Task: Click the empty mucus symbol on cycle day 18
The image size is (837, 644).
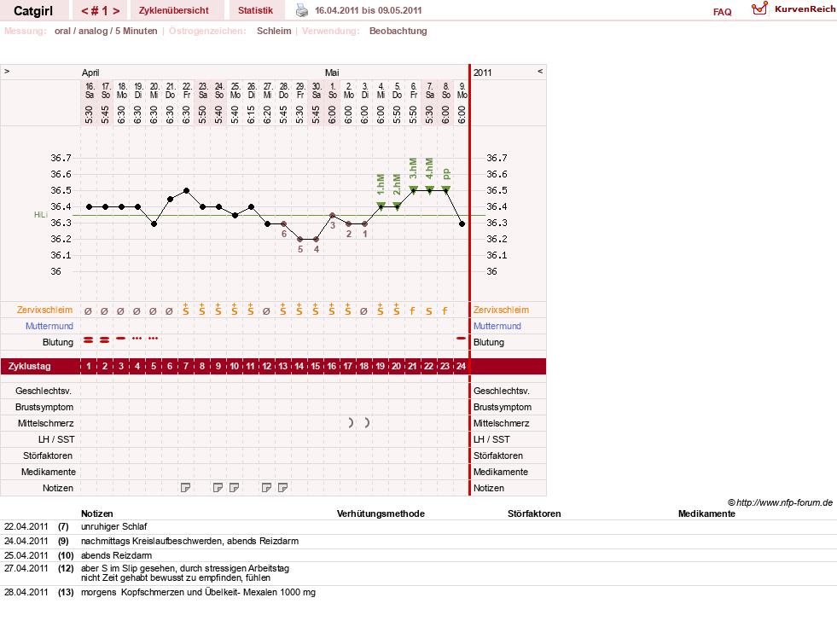Action: (363, 311)
